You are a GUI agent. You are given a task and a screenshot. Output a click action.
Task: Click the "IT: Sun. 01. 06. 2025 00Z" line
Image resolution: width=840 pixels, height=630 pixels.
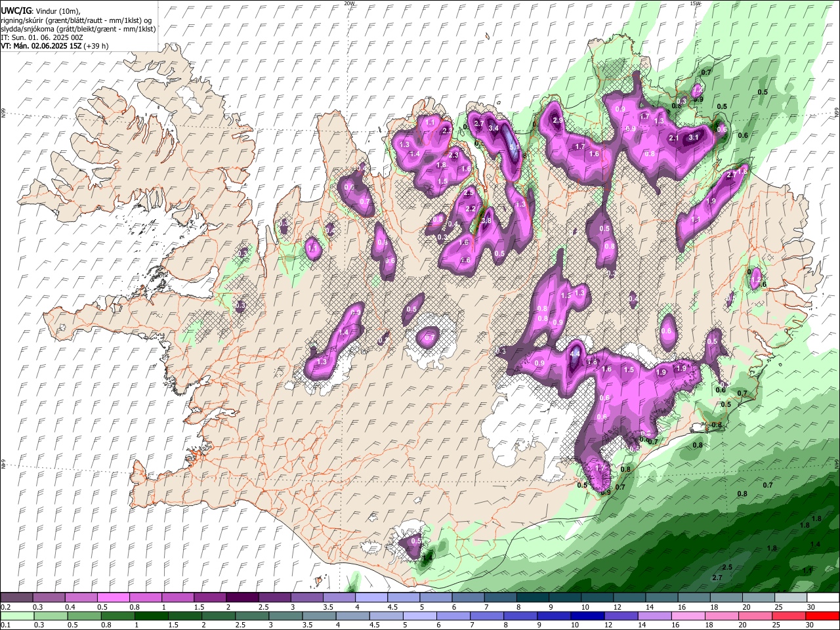[41, 37]
